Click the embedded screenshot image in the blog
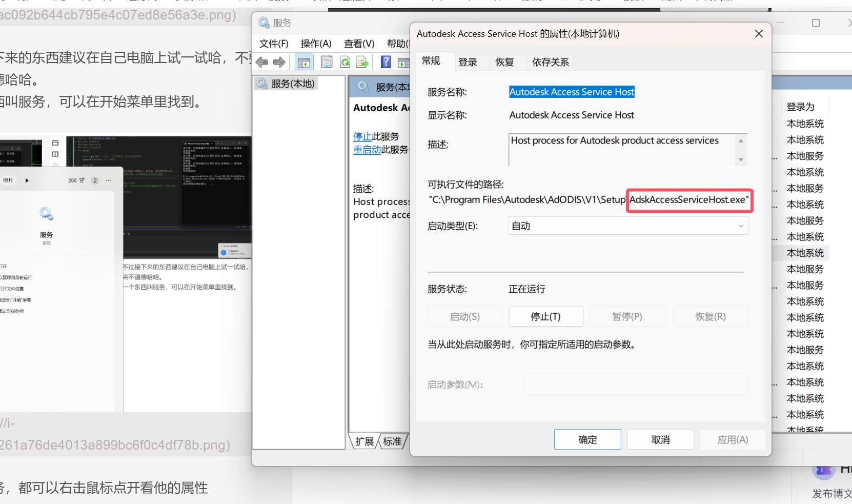The height and width of the screenshot is (504, 852). pos(126,274)
